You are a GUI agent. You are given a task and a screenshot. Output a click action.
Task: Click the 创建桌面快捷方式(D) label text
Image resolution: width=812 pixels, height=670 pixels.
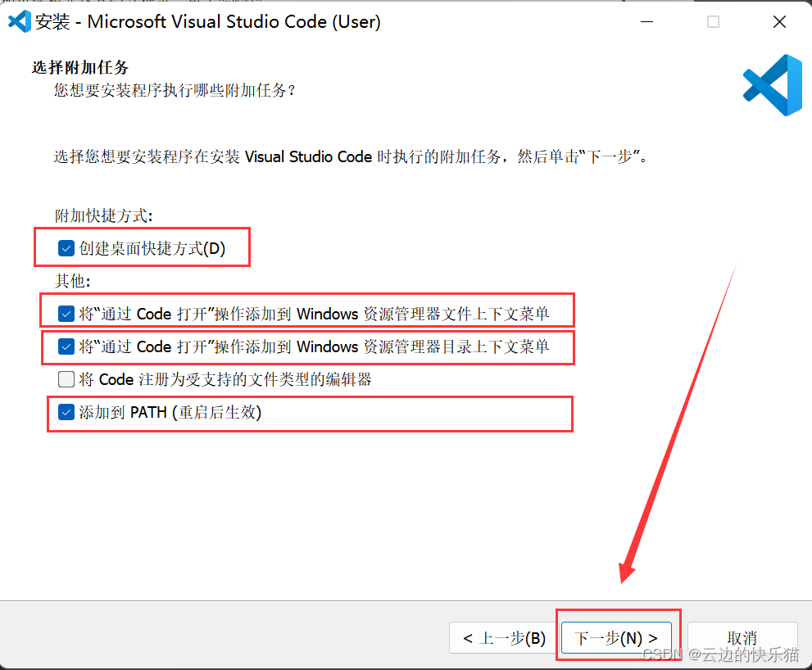(x=152, y=248)
